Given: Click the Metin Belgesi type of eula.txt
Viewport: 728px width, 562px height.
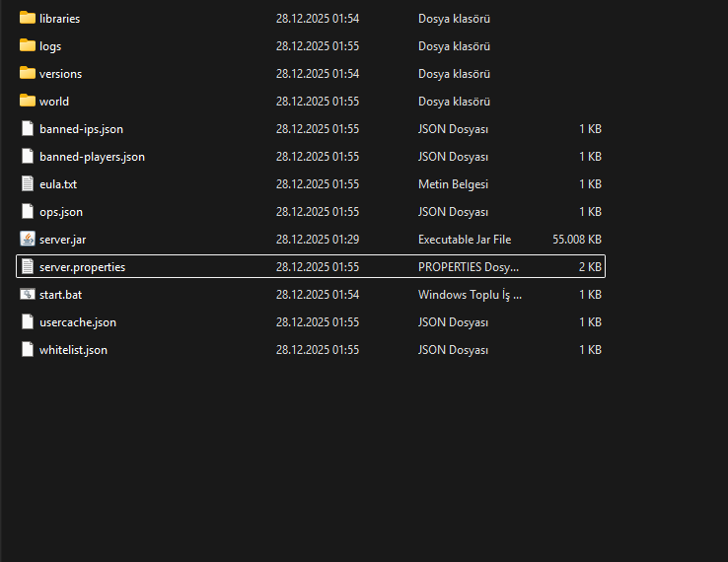Looking at the screenshot, I should click(x=453, y=184).
